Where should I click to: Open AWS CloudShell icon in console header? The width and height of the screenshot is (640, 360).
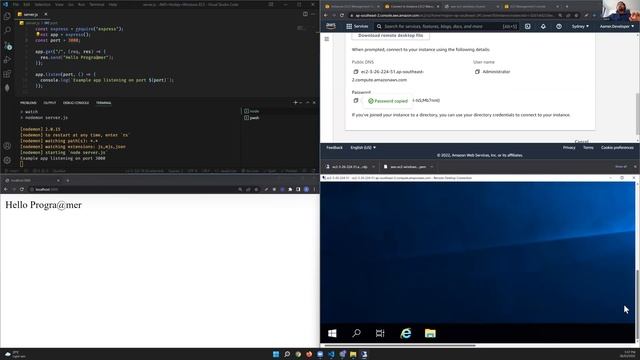point(528,26)
